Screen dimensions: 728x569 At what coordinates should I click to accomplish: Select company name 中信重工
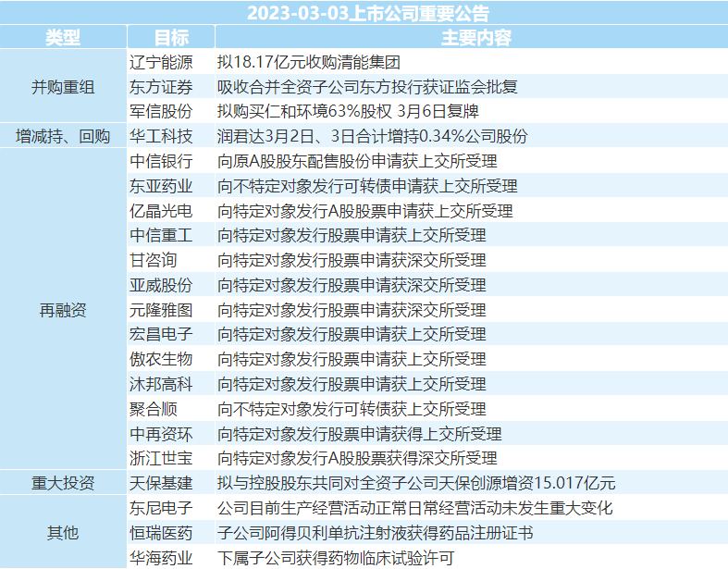coord(161,235)
